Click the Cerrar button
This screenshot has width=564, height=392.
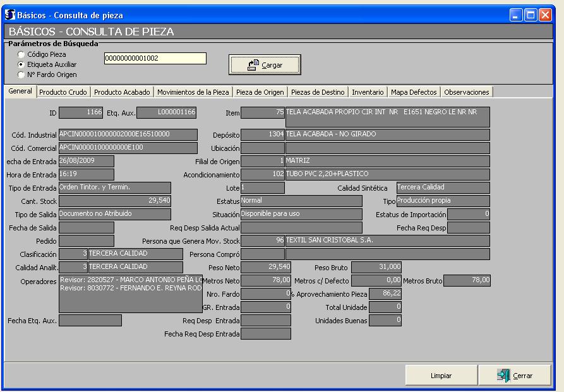[515, 376]
